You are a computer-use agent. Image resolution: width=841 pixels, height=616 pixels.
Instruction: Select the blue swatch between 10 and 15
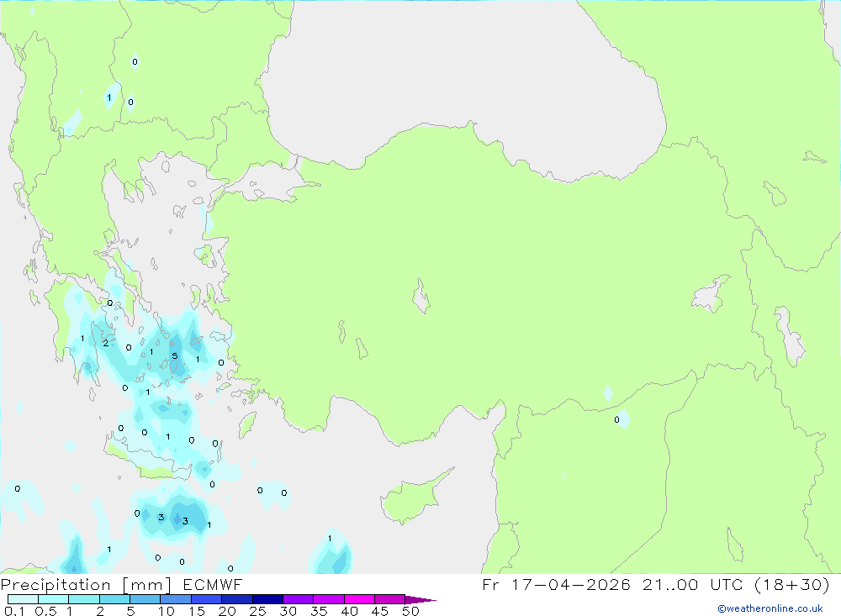pyautogui.click(x=176, y=599)
